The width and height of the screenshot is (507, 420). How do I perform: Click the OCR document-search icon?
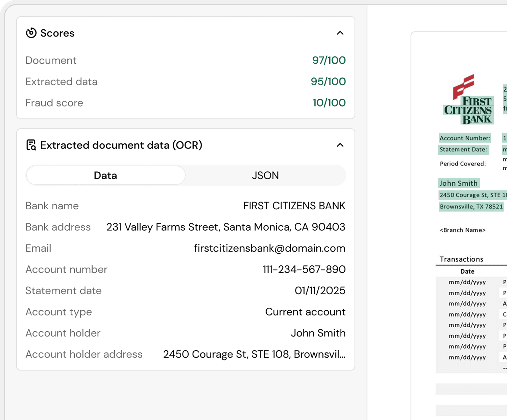31,145
